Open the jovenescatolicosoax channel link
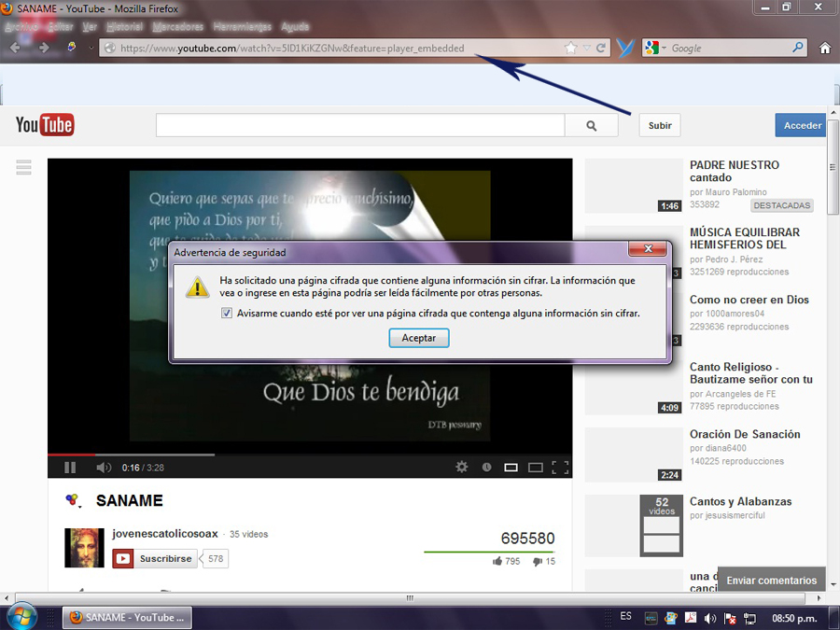 click(x=165, y=534)
